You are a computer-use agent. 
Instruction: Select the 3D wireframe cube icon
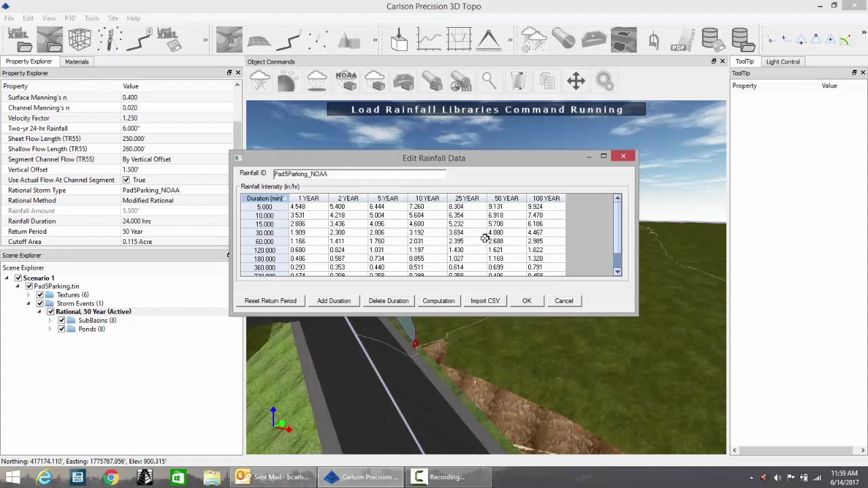tap(79, 39)
